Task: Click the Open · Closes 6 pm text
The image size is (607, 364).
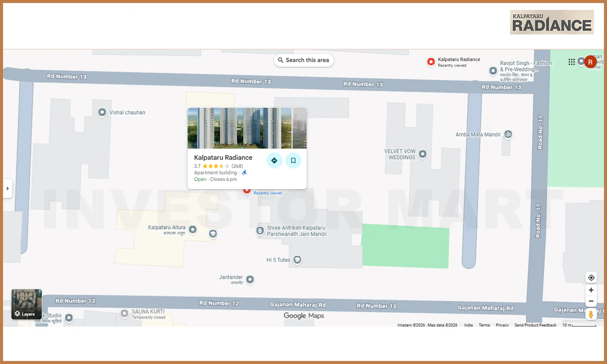Action: click(215, 179)
